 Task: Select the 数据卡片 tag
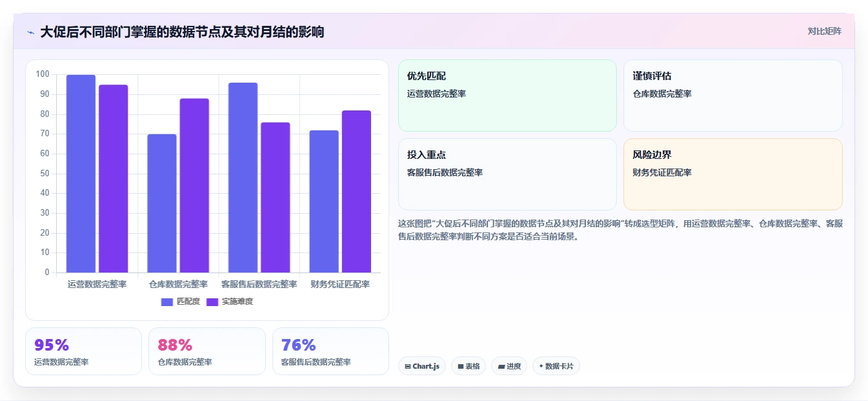tap(556, 366)
